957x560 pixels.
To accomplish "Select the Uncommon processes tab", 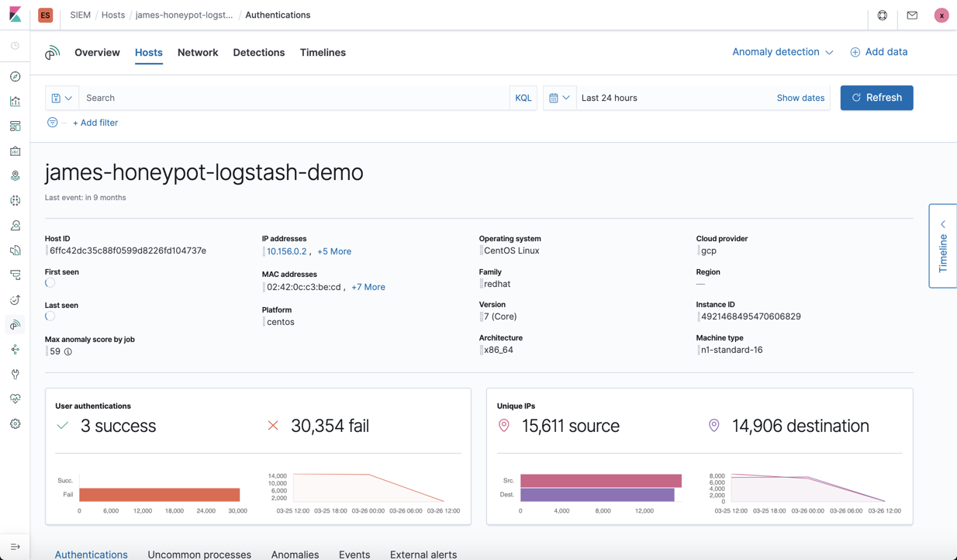I will click(x=199, y=555).
